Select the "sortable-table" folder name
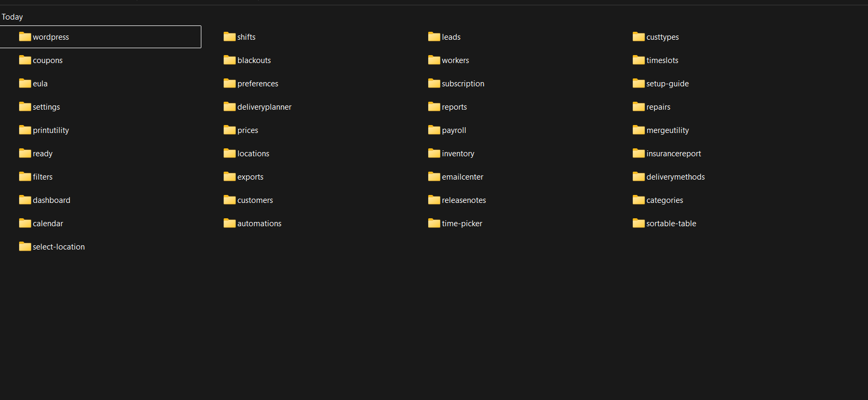Viewport: 868px width, 400px height. (x=671, y=224)
